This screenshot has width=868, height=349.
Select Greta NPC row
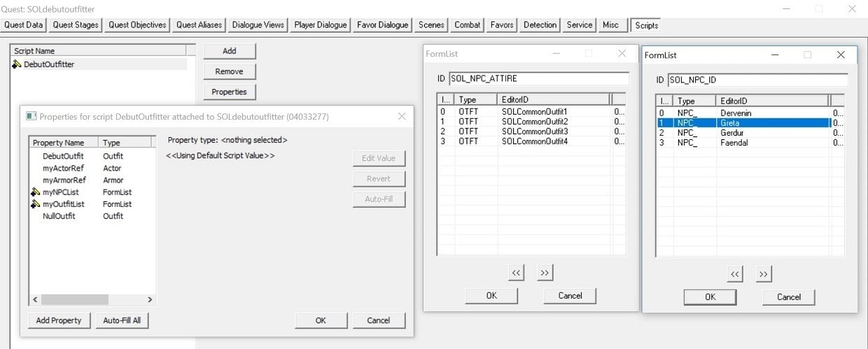tap(750, 123)
